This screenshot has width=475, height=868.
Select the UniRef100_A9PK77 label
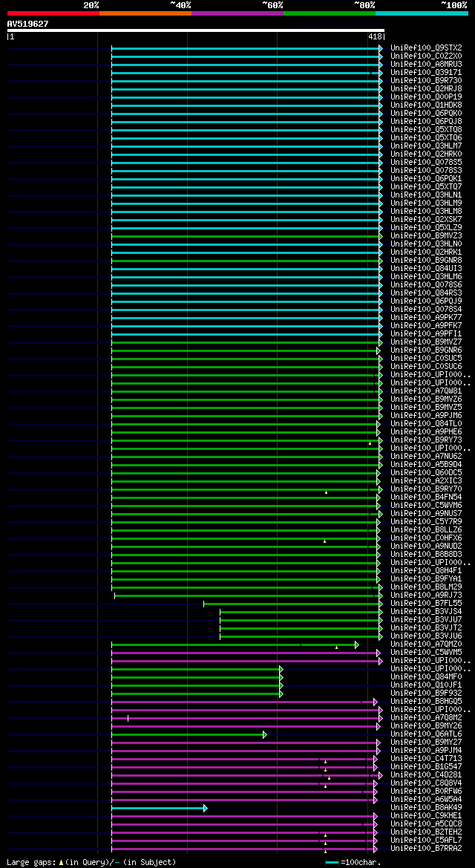(426, 317)
